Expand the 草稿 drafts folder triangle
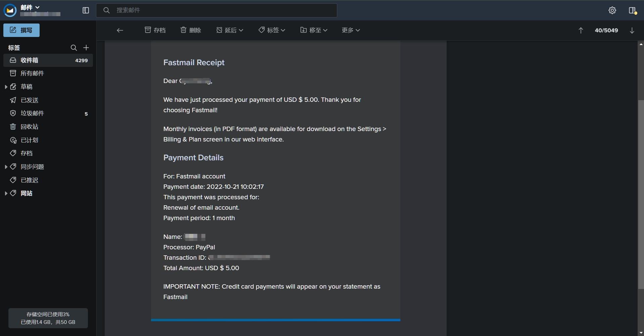644x336 pixels. [x=6, y=87]
